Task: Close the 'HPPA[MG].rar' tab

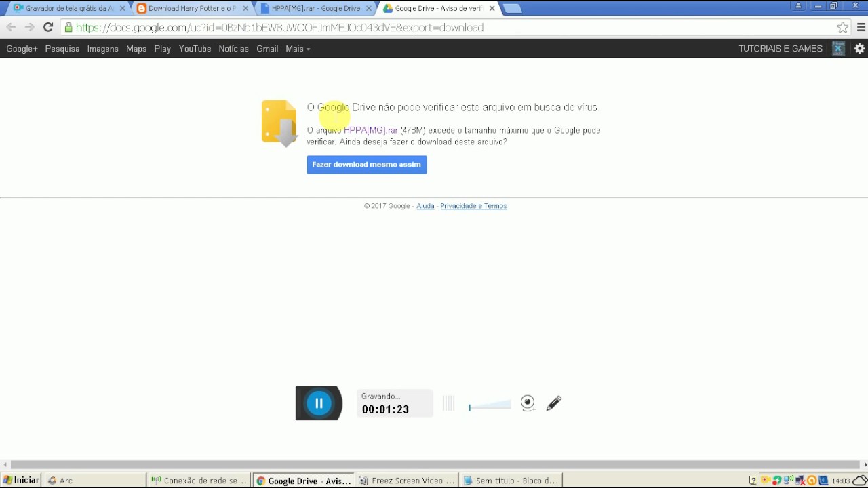Action: click(x=369, y=9)
